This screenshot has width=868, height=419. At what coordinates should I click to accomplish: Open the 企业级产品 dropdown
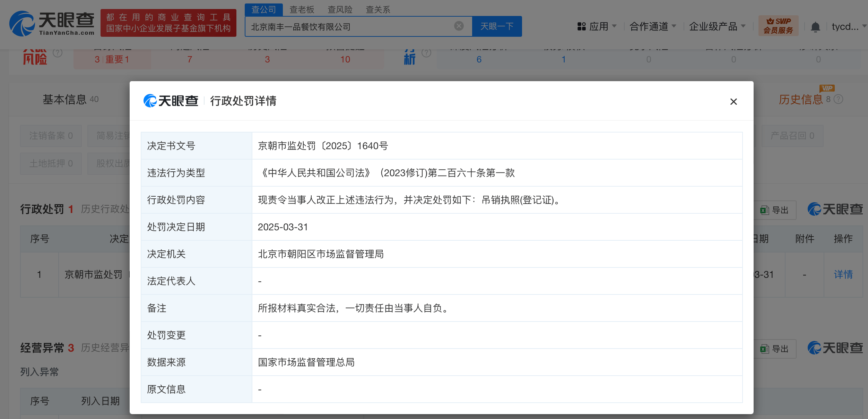point(717,26)
